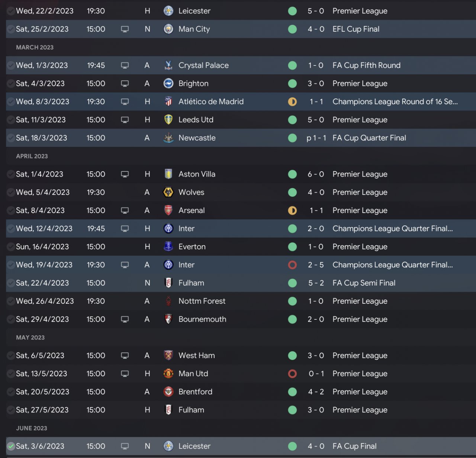
Task: Click the Wolves club badge icon
Action: coord(168,192)
